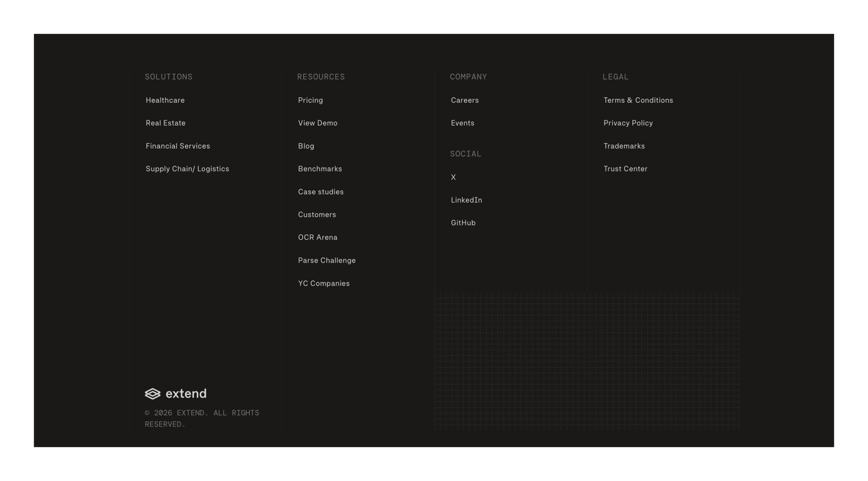Viewport: 868px width, 481px height.
Task: Visit the Trust Center
Action: pos(625,169)
